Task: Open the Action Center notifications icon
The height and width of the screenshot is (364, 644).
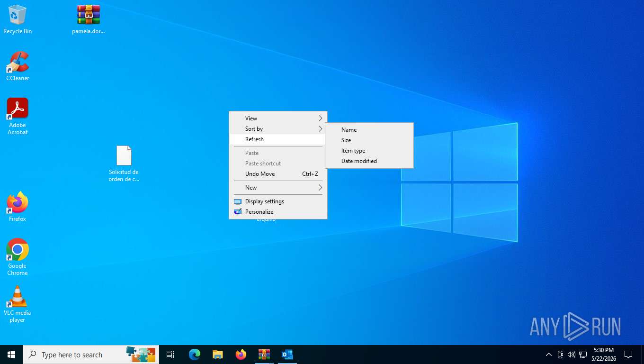Action: (x=628, y=355)
